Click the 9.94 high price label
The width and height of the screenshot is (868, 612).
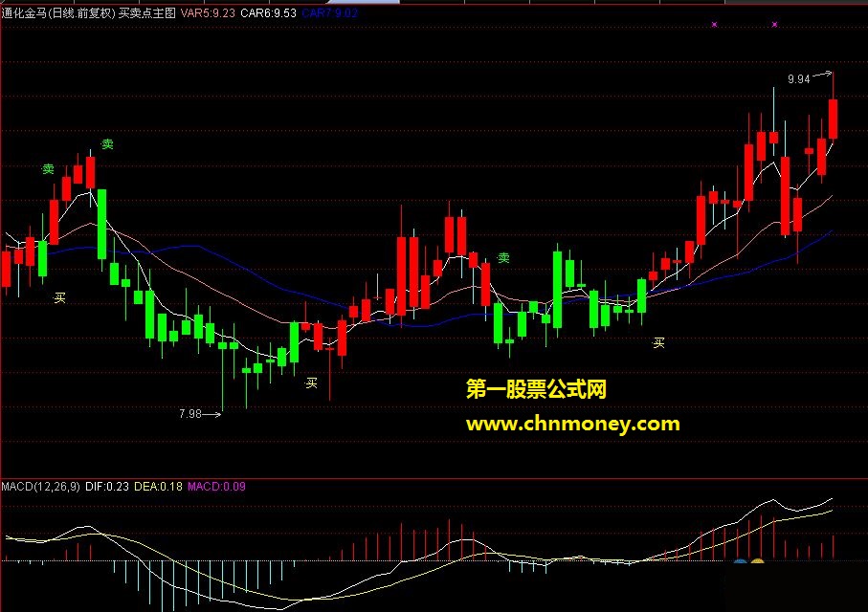[x=799, y=79]
